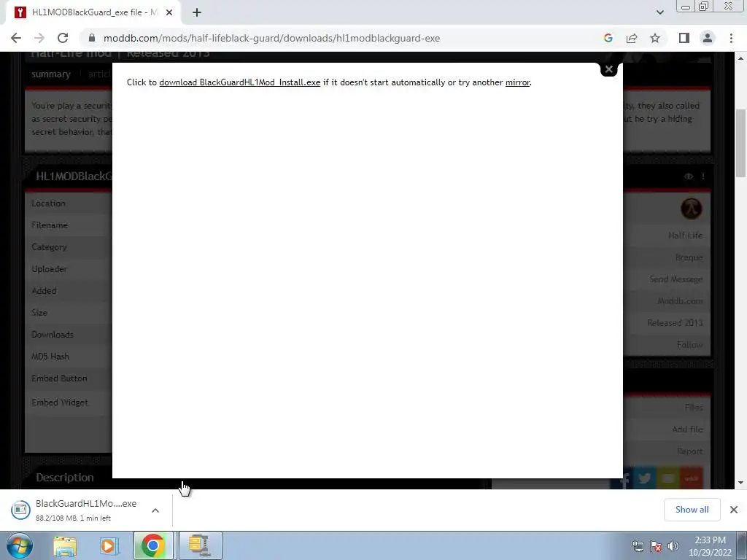Click the Report link
Screen dimensions: 747x560
pyautogui.click(x=690, y=451)
